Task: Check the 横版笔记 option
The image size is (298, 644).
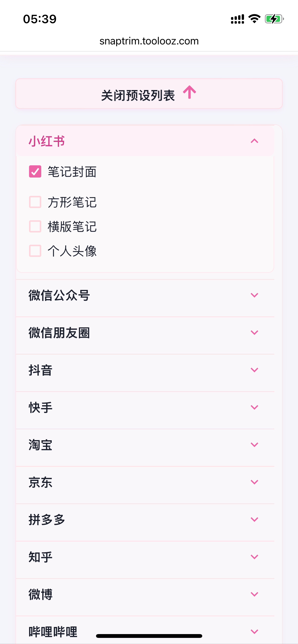Action: (x=35, y=226)
